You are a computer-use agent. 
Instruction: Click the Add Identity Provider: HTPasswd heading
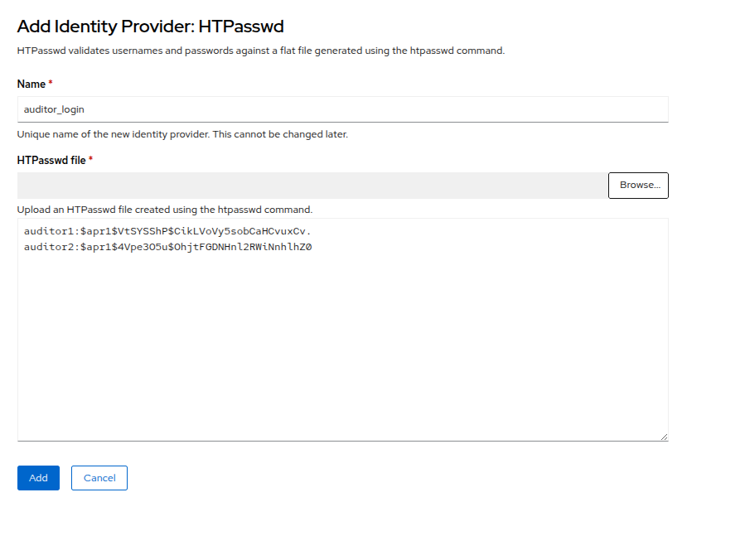click(151, 27)
